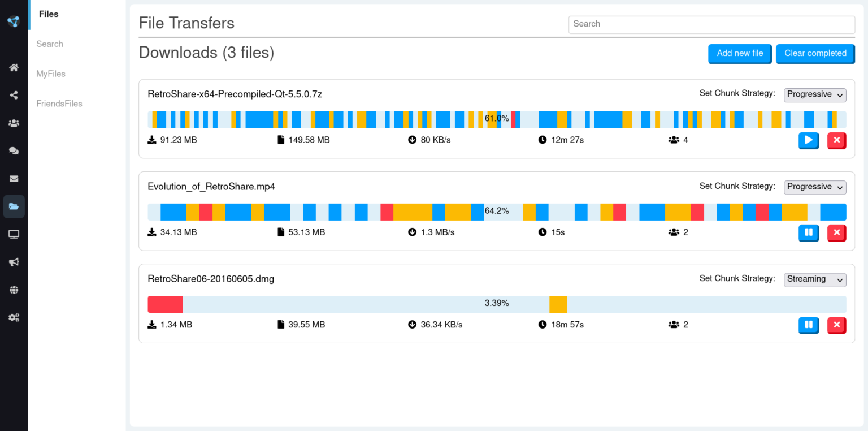
Task: Click the Add new file button
Action: click(740, 53)
